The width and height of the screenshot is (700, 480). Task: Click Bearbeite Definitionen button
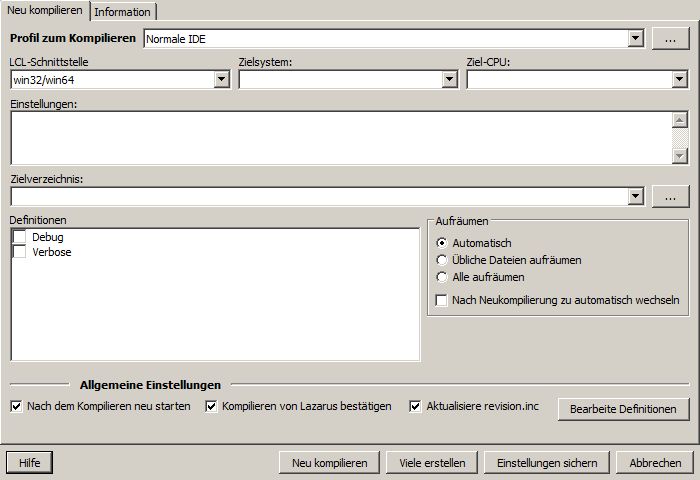coord(623,408)
